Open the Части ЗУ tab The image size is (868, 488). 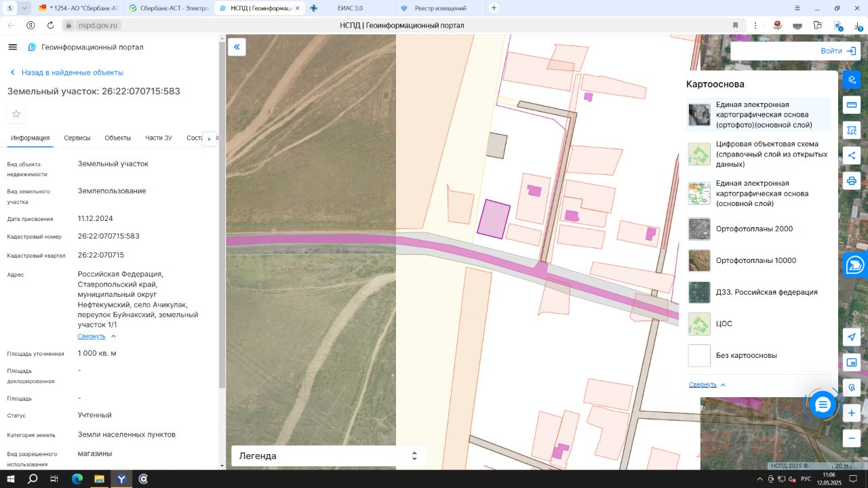point(159,138)
